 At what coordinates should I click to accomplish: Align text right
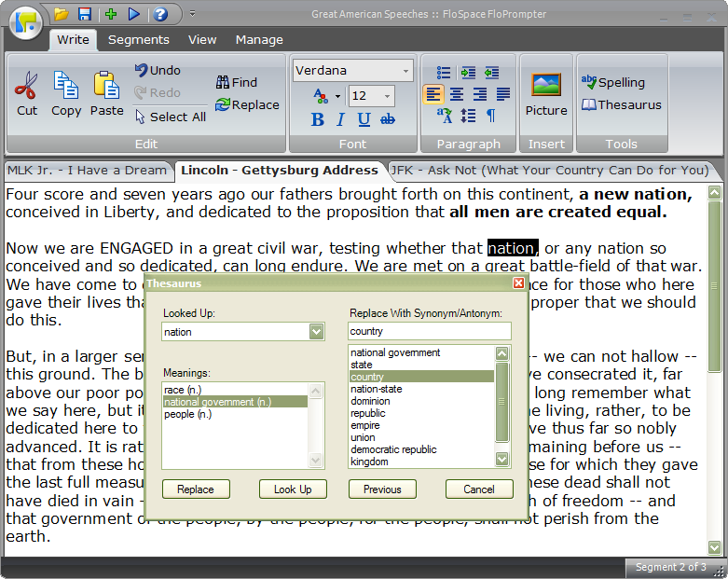pyautogui.click(x=480, y=94)
